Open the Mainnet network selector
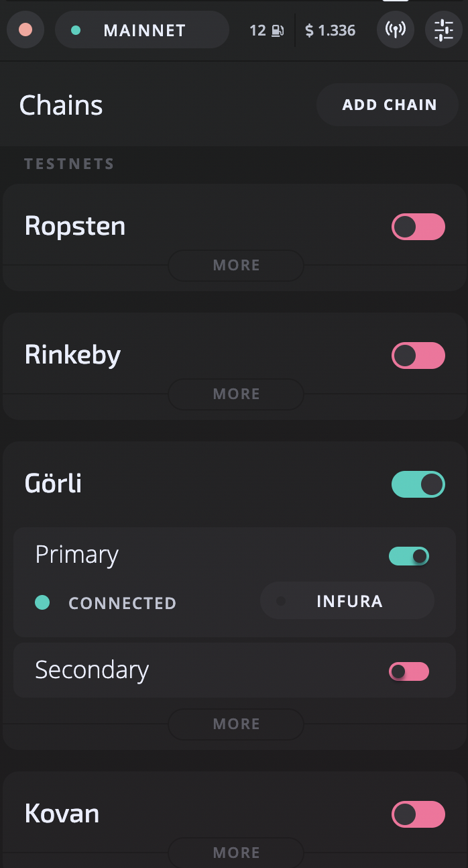Image resolution: width=468 pixels, height=868 pixels. (x=142, y=30)
